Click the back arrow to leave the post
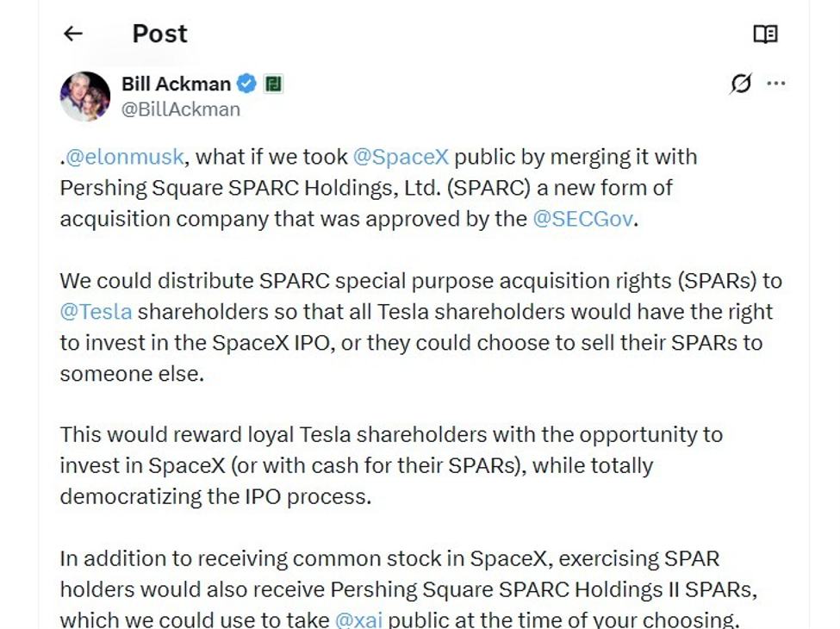This screenshot has width=840, height=629. 72,33
